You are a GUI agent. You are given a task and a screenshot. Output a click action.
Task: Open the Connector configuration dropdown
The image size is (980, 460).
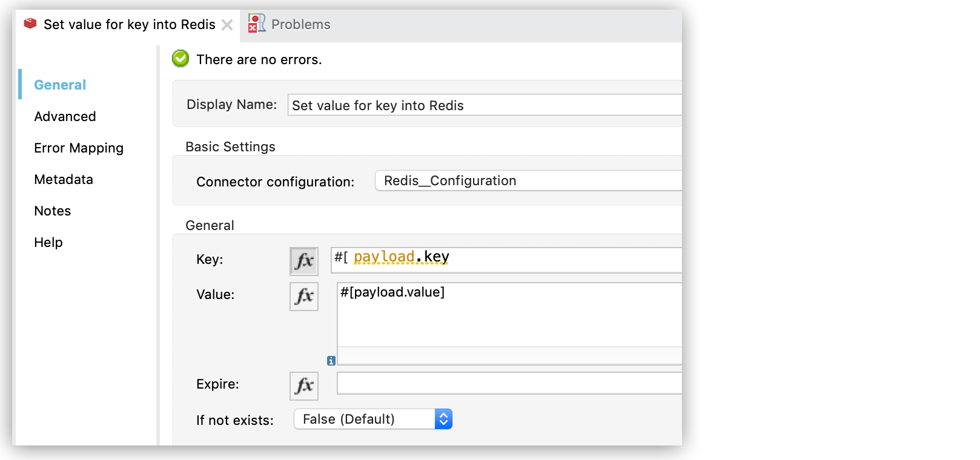pyautogui.click(x=527, y=180)
